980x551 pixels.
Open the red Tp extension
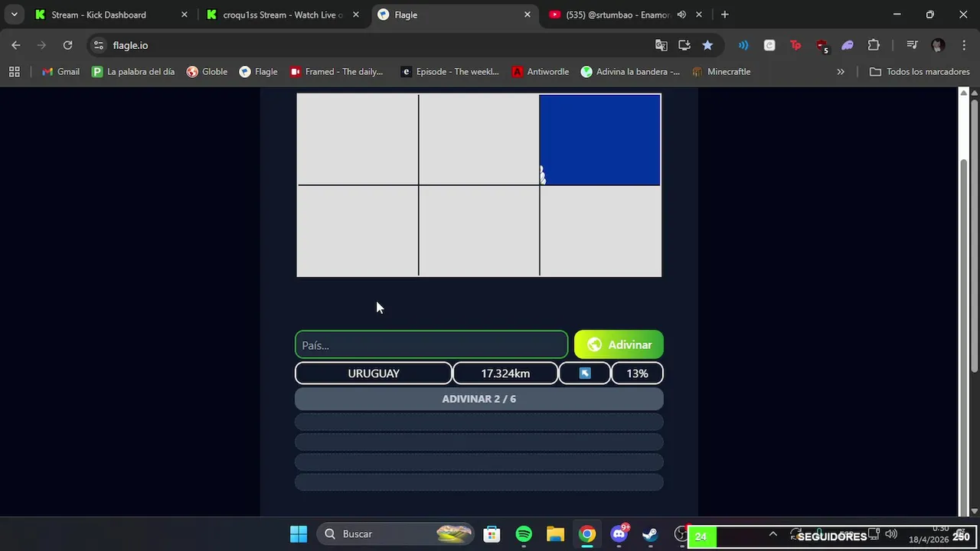795,45
